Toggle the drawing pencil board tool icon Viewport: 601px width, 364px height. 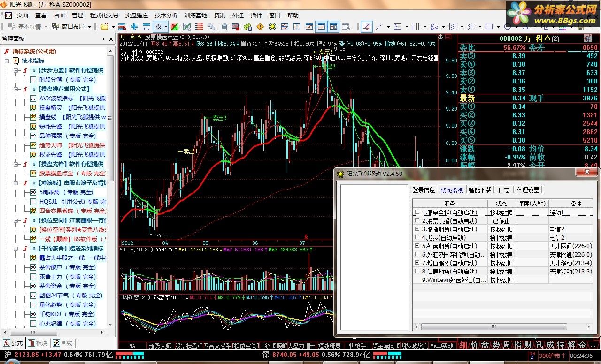367,27
